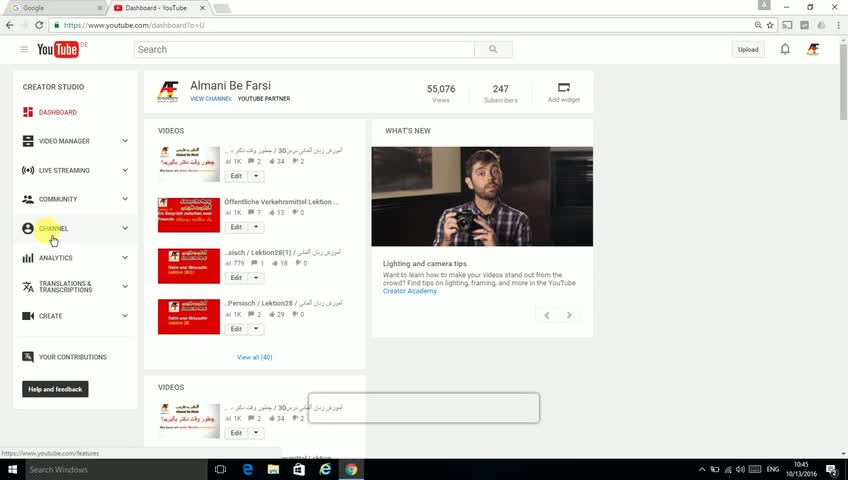Screen dimensions: 848x480
Task: Click the Video Manager icon
Action: pos(28,141)
